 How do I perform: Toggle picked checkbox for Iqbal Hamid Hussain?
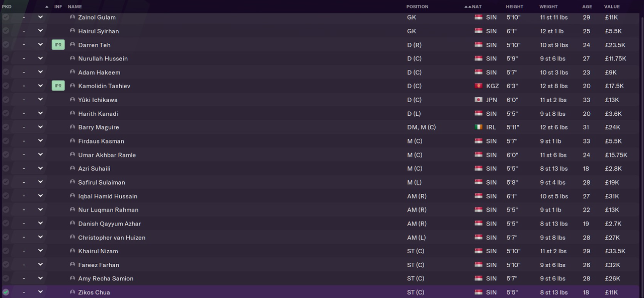[6, 196]
